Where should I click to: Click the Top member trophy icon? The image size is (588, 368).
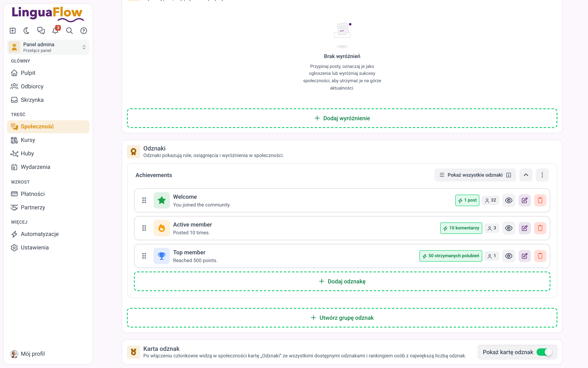[x=161, y=256]
